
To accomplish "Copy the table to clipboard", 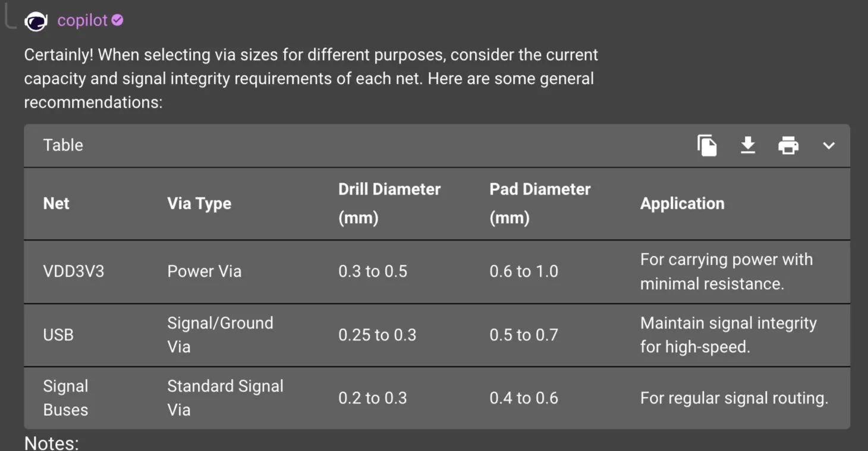I will 707,146.
